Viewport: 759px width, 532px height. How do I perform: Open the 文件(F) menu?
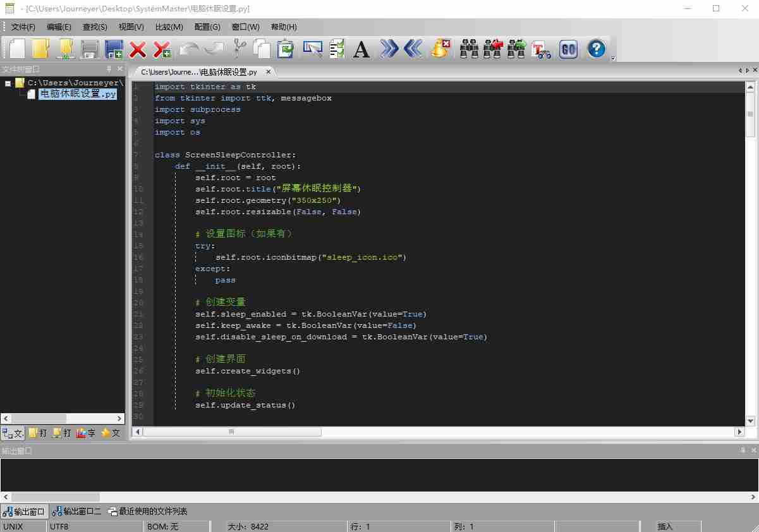click(23, 27)
